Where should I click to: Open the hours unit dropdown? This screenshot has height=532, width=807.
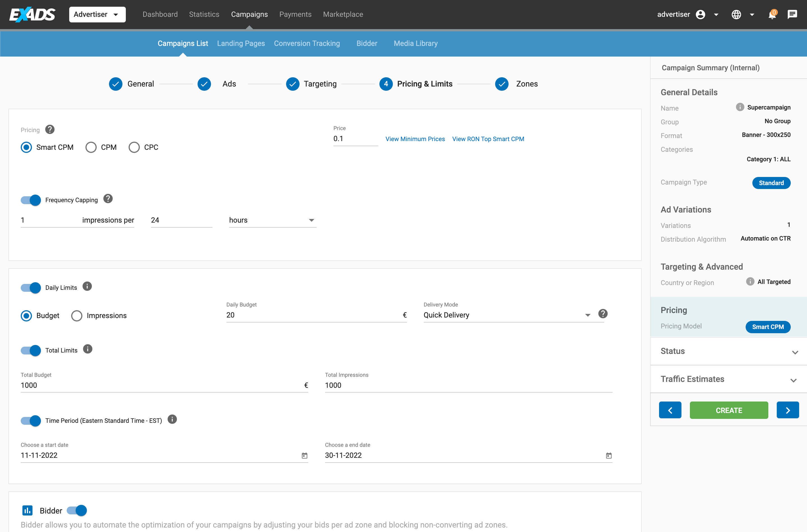tap(273, 220)
